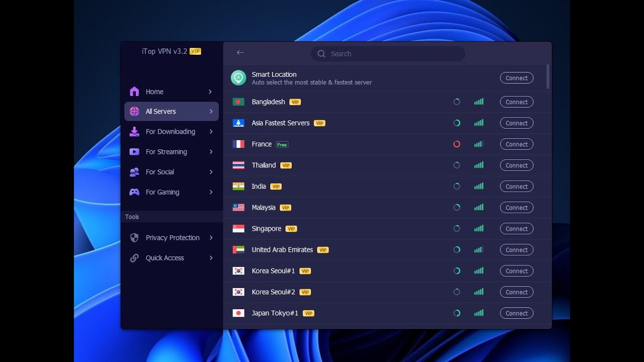644x362 pixels.
Task: Click the Free badge next to France
Action: [282, 145]
